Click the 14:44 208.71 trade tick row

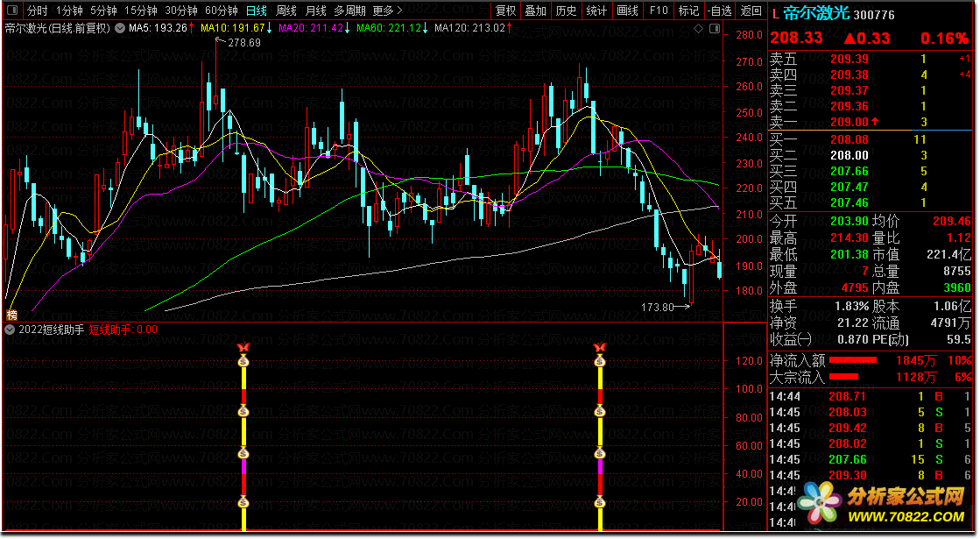click(870, 396)
